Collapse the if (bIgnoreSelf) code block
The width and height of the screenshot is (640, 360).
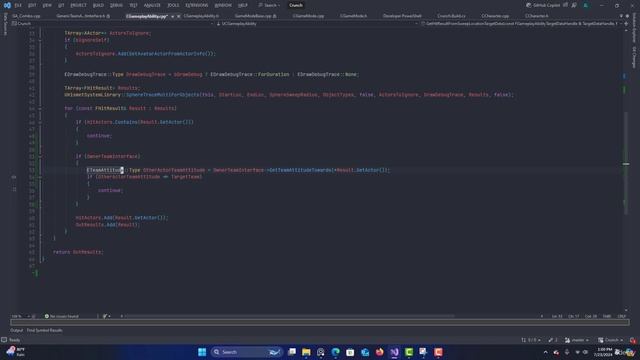coord(40,40)
